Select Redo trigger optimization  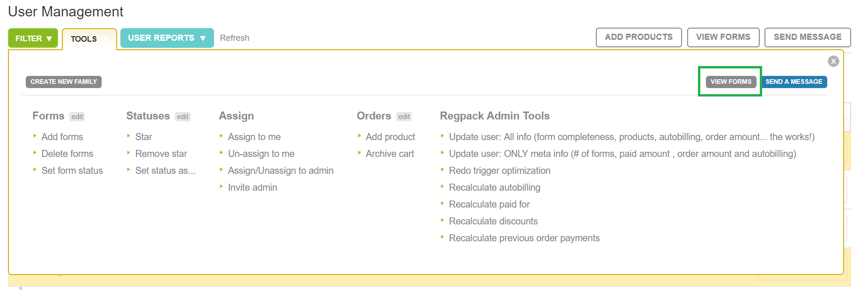point(499,171)
